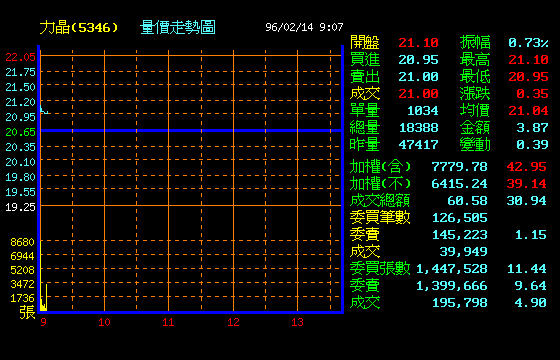
Task: Select the 買進 bid label
Action: click(x=365, y=60)
